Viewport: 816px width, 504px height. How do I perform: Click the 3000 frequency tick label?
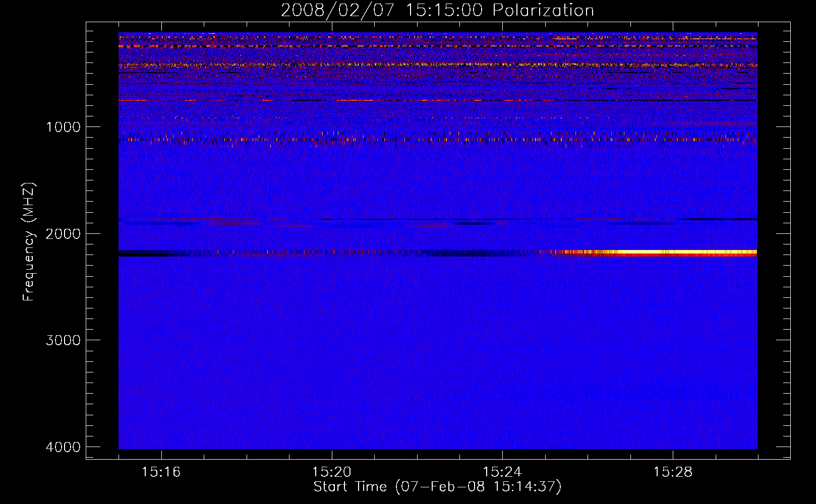click(63, 340)
